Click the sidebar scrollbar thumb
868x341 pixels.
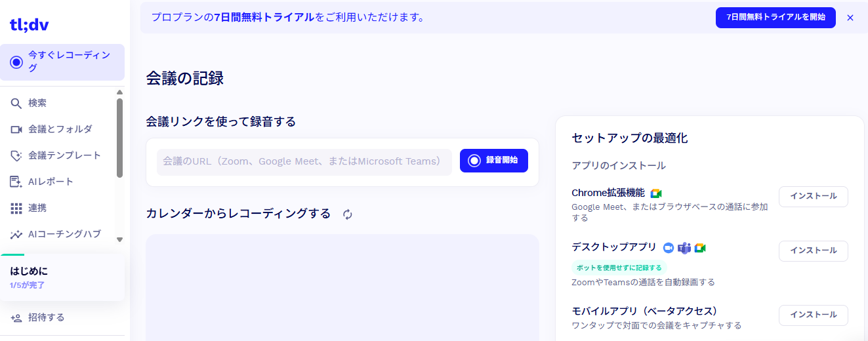[119, 138]
